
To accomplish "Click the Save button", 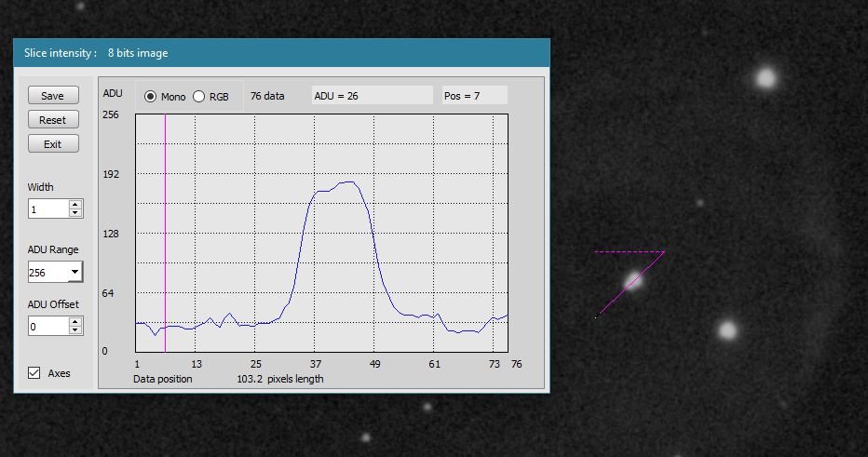I will [52, 96].
